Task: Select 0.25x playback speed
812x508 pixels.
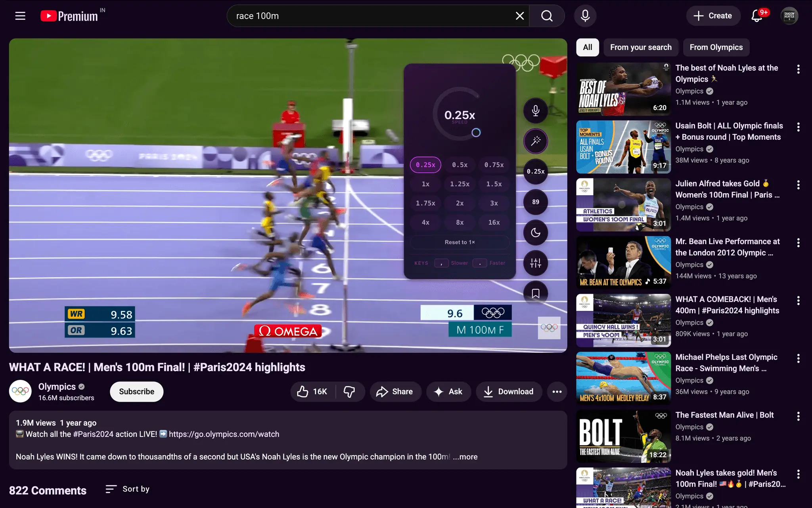Action: tap(425, 165)
